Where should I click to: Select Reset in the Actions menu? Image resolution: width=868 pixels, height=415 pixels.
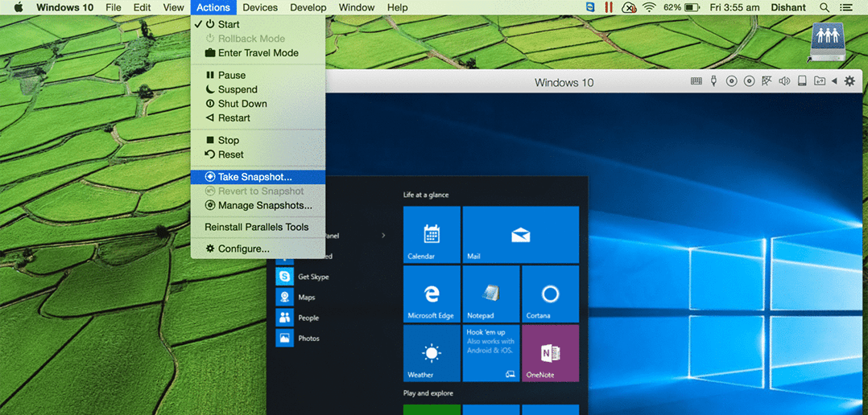[258, 154]
